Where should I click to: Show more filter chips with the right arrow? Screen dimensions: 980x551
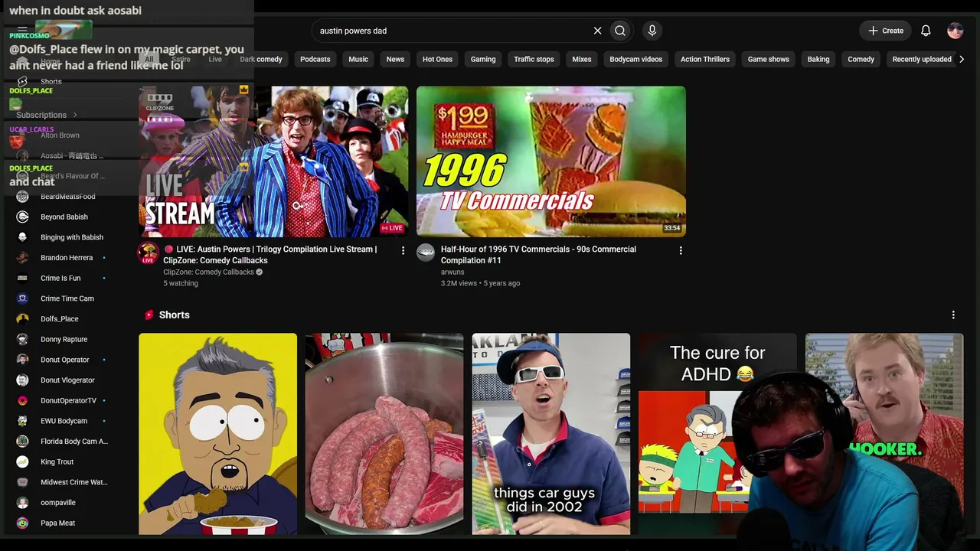[962, 59]
